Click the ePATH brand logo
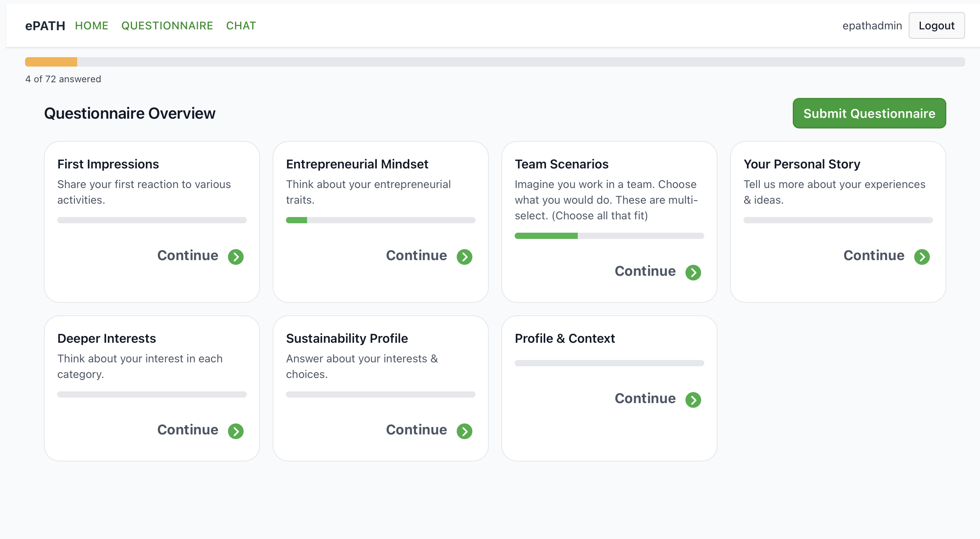The height and width of the screenshot is (539, 980). point(45,26)
